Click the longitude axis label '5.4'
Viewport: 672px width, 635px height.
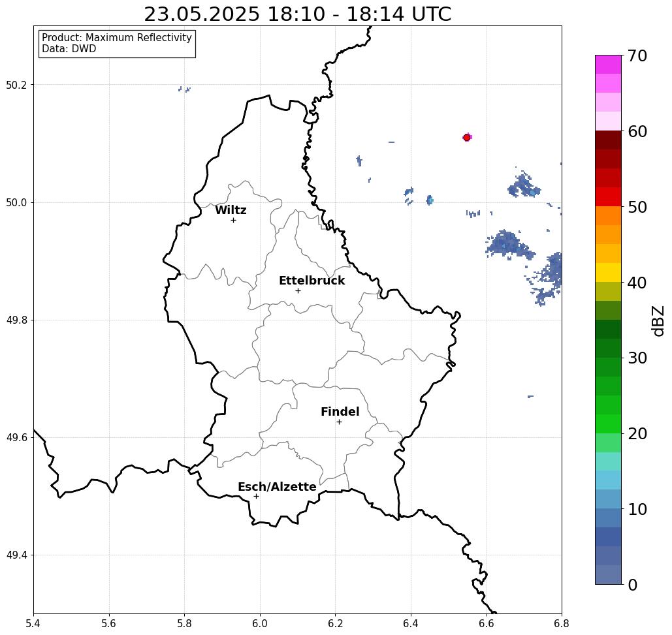pos(33,623)
